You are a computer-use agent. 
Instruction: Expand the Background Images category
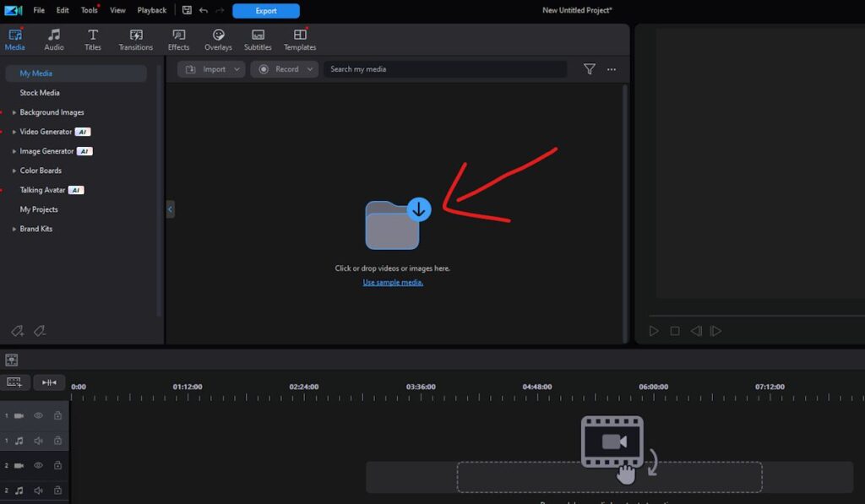coord(14,112)
